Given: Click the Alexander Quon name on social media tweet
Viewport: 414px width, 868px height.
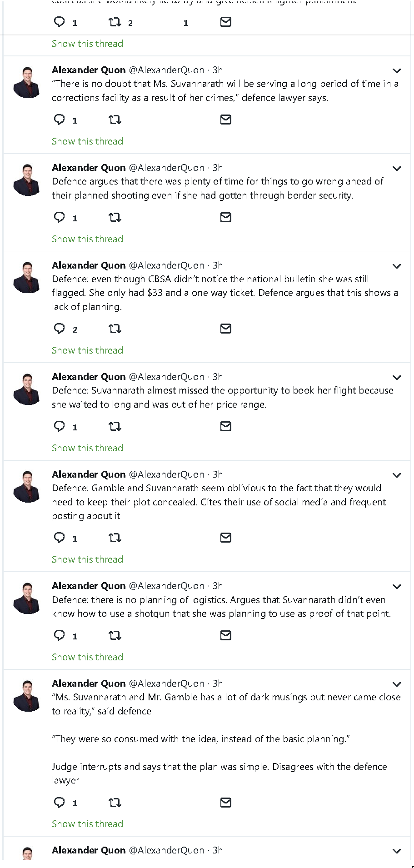Looking at the screenshot, I should [x=89, y=474].
